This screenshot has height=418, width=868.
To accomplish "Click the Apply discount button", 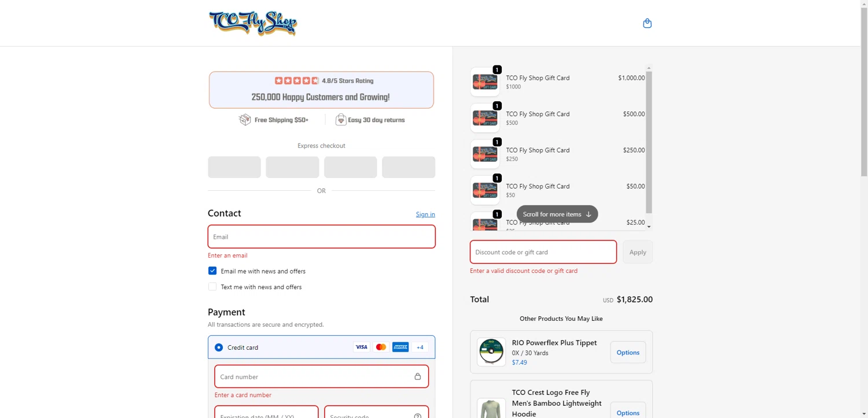I will click(638, 252).
